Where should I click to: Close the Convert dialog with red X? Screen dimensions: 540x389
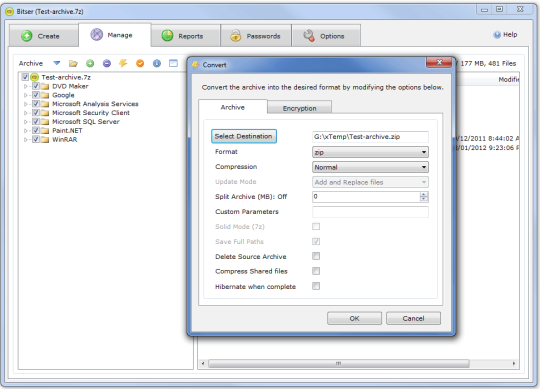tap(439, 62)
